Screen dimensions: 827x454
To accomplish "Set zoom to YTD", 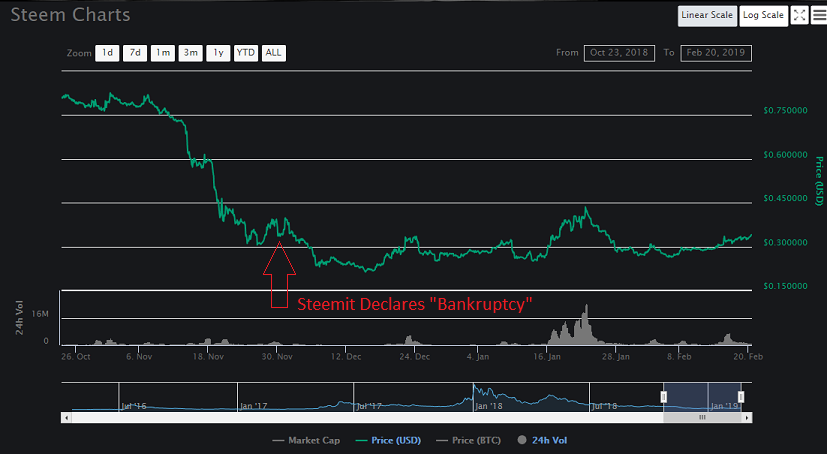I will coord(246,53).
